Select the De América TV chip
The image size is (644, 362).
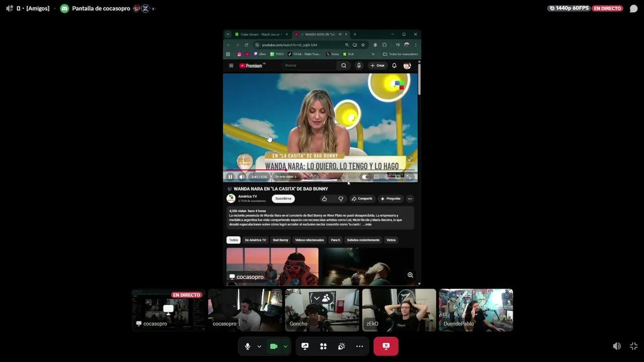click(x=256, y=240)
